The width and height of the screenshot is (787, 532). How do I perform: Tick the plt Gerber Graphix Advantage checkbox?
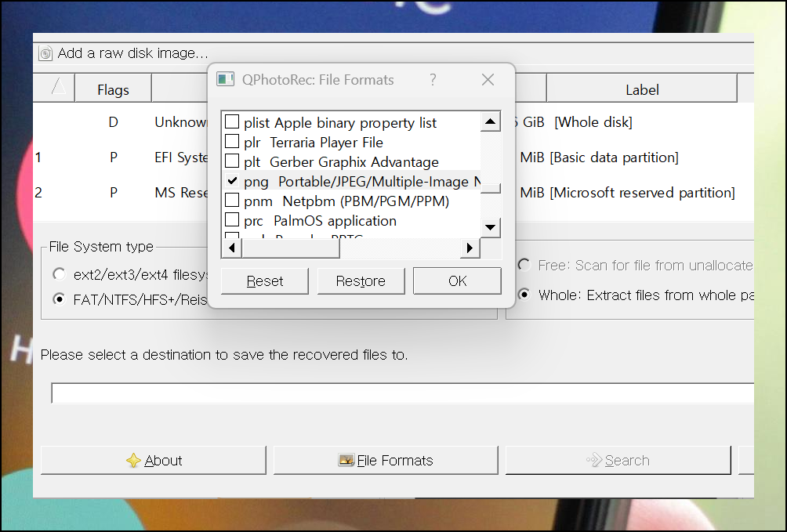[x=232, y=161]
